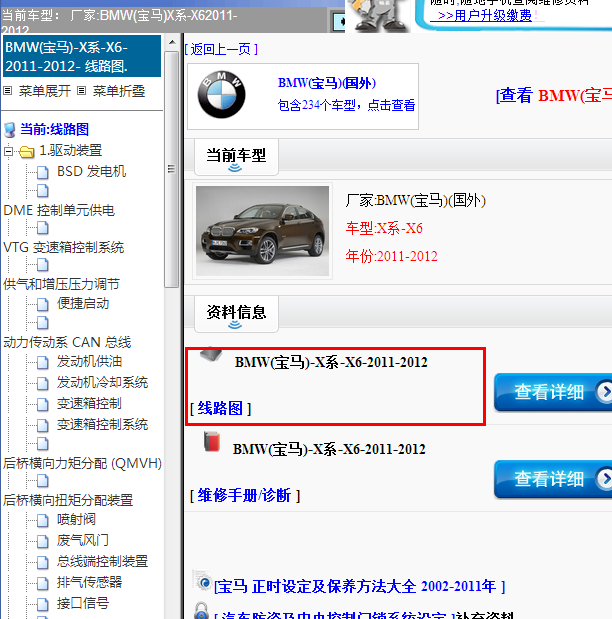Select 资料信息 tab header

(x=236, y=314)
